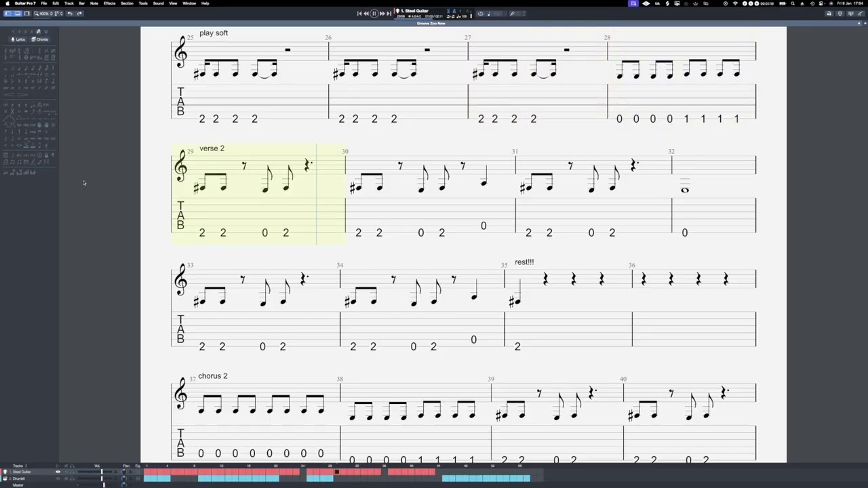The height and width of the screenshot is (488, 868).
Task: Toggle visibility eye of Steel Guitar track
Action: click(58, 472)
